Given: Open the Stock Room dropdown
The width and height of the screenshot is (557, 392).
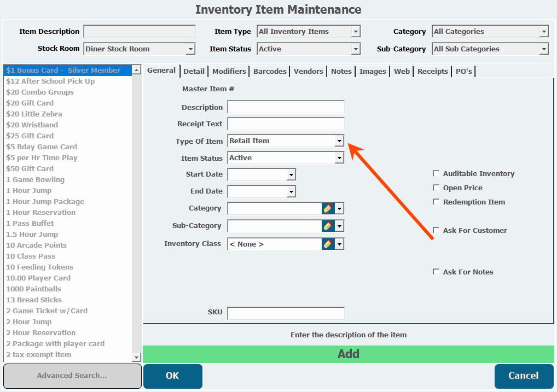Looking at the screenshot, I should tap(190, 49).
